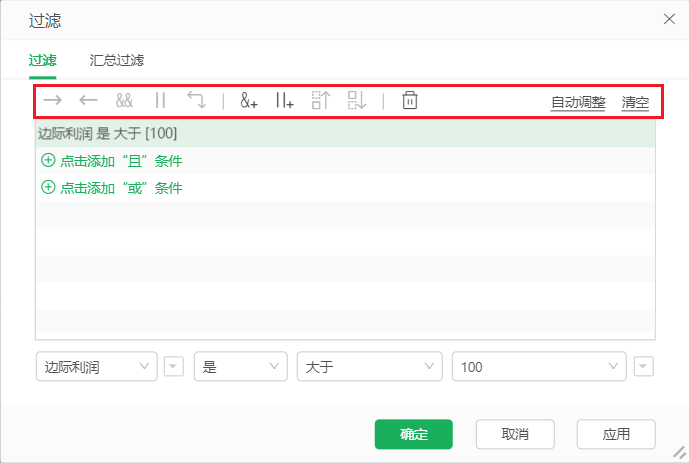Select the && AND operator icon
The height and width of the screenshot is (463, 689).
(x=124, y=101)
